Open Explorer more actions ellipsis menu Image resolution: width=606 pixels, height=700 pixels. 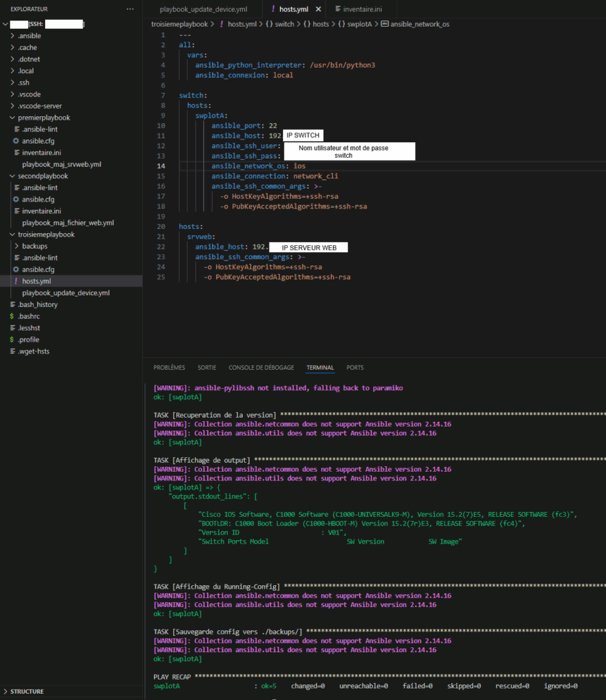pyautogui.click(x=130, y=9)
